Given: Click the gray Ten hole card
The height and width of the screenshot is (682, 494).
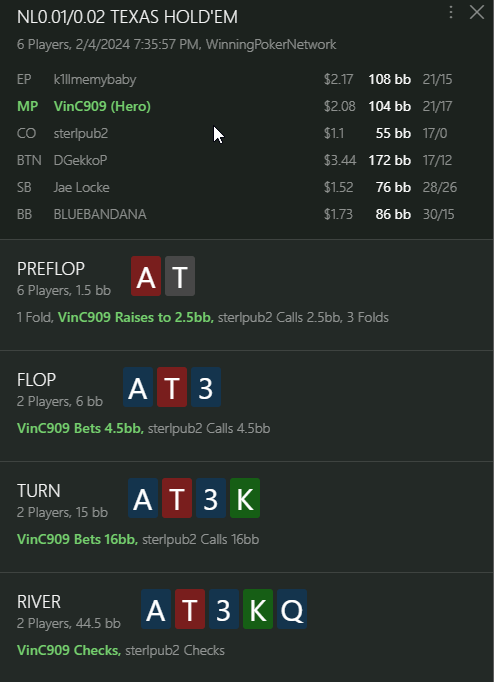Looking at the screenshot, I should pyautogui.click(x=180, y=276).
